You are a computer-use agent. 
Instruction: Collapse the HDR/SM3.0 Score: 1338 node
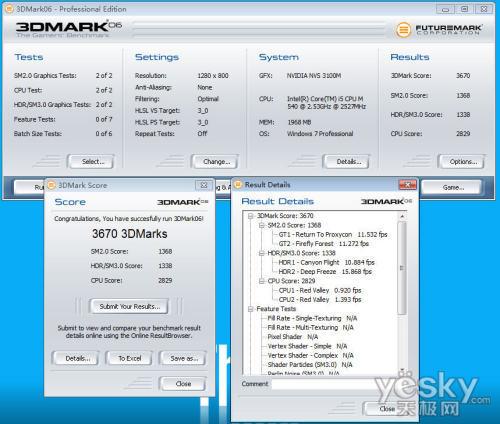tap(262, 253)
